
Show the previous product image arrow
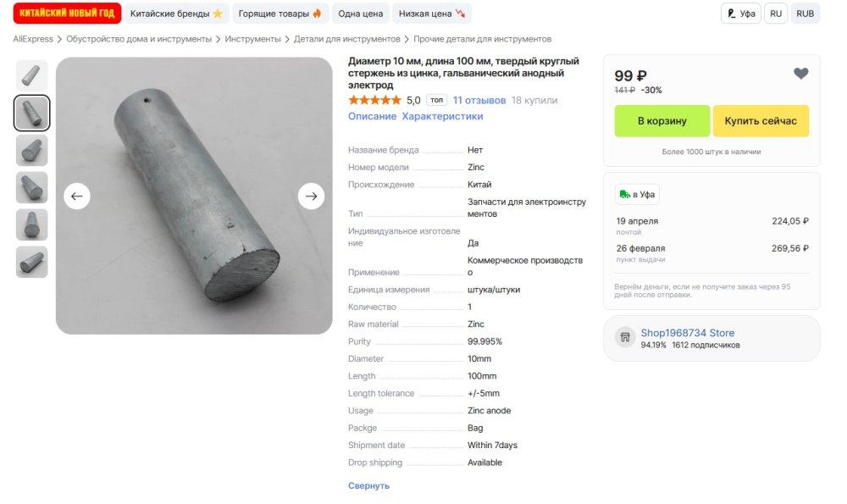tap(77, 197)
